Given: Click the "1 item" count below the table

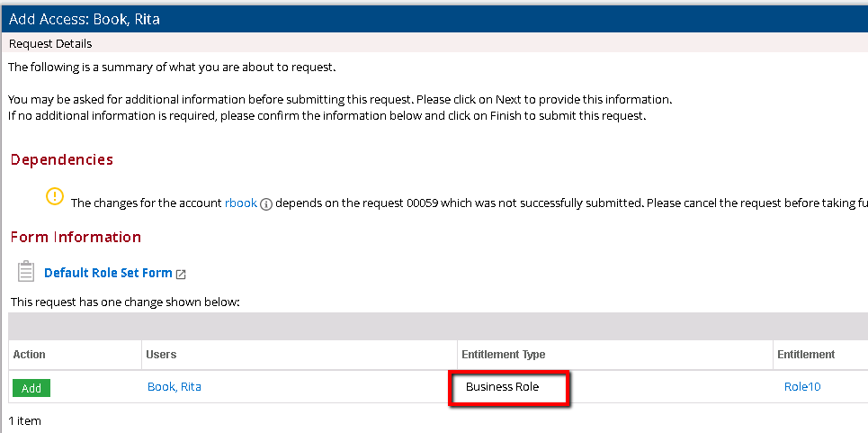Looking at the screenshot, I should tap(24, 420).
